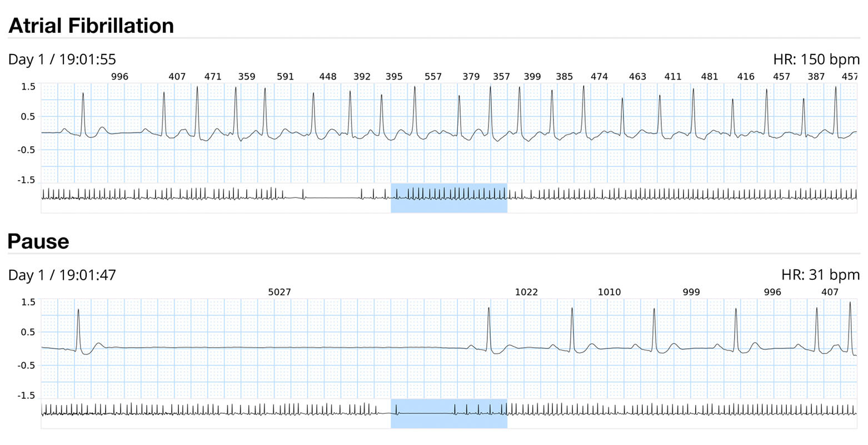Select the 399 interval value

tap(532, 77)
